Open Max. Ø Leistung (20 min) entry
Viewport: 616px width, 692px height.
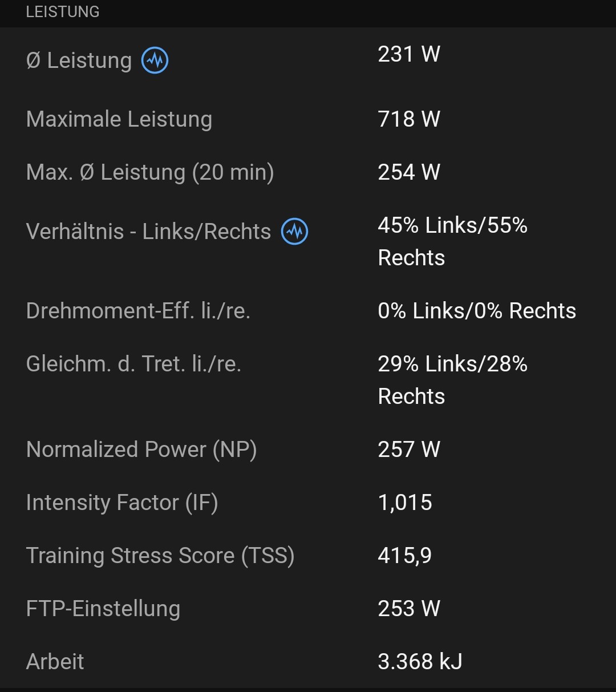[150, 172]
